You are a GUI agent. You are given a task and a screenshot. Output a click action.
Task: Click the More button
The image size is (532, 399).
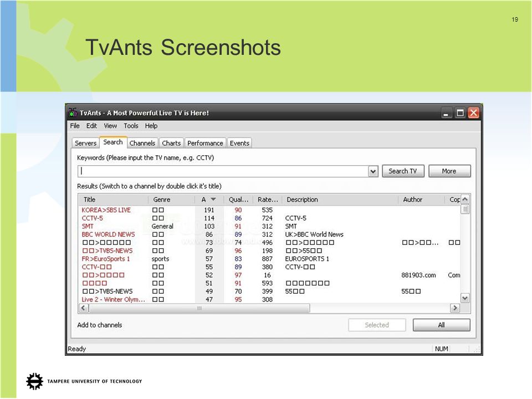[x=449, y=171]
